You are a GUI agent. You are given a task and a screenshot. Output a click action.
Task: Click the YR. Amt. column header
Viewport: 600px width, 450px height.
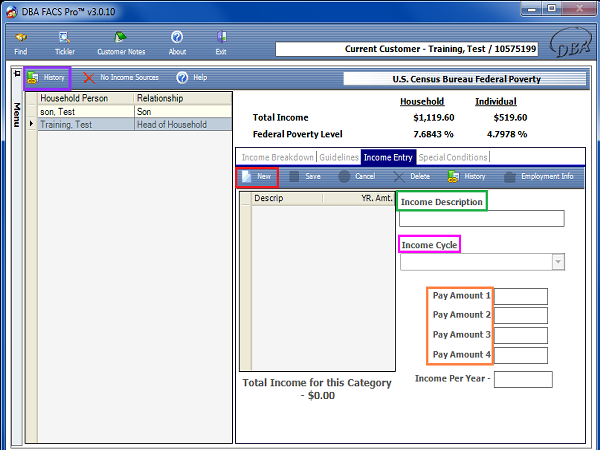359,198
